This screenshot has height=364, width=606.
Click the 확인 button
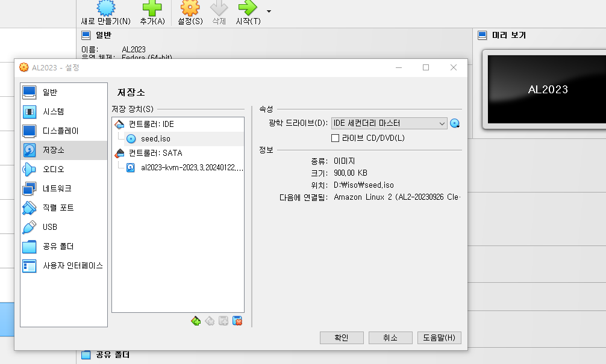point(342,338)
